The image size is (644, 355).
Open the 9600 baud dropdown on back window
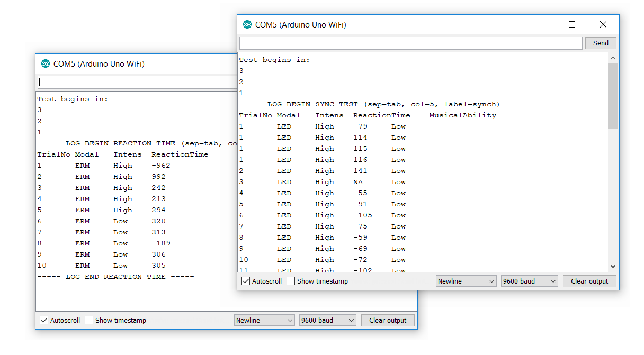tap(327, 320)
